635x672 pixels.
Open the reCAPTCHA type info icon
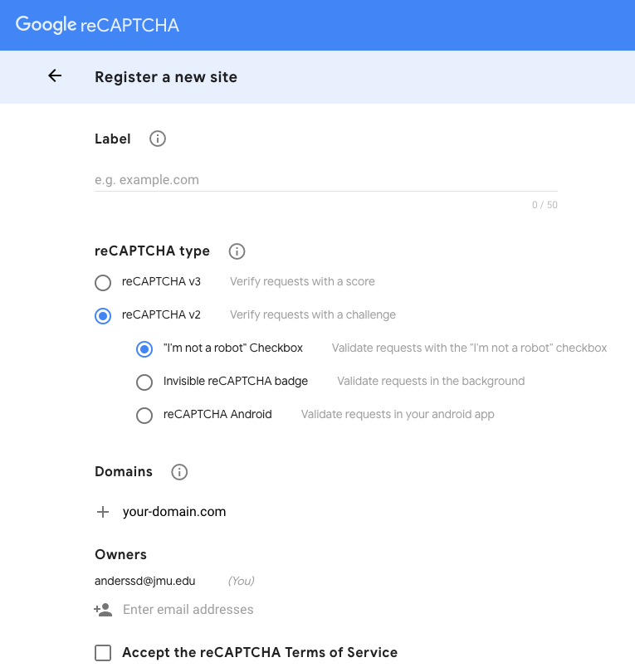pos(237,251)
